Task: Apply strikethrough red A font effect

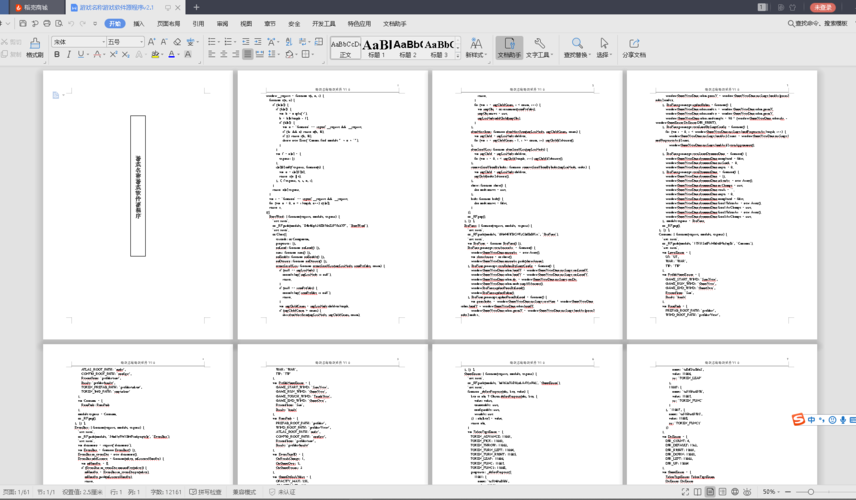Action: [97, 55]
